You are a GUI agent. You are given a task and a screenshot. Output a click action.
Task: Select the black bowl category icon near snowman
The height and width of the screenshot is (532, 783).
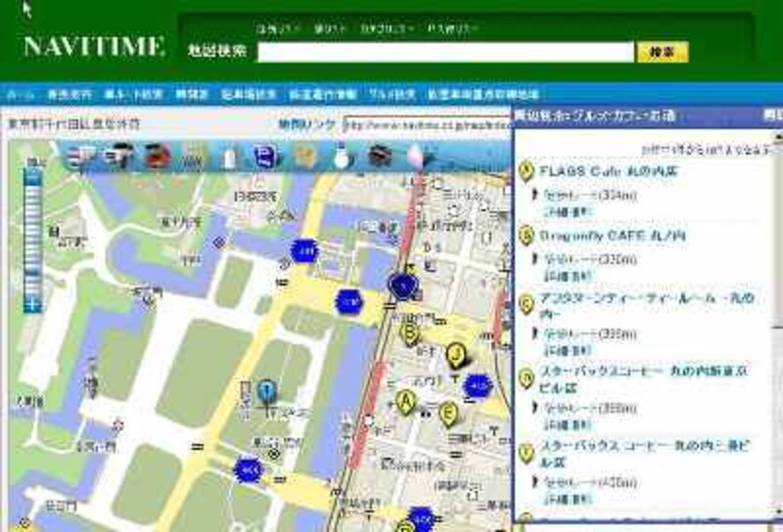tap(380, 156)
